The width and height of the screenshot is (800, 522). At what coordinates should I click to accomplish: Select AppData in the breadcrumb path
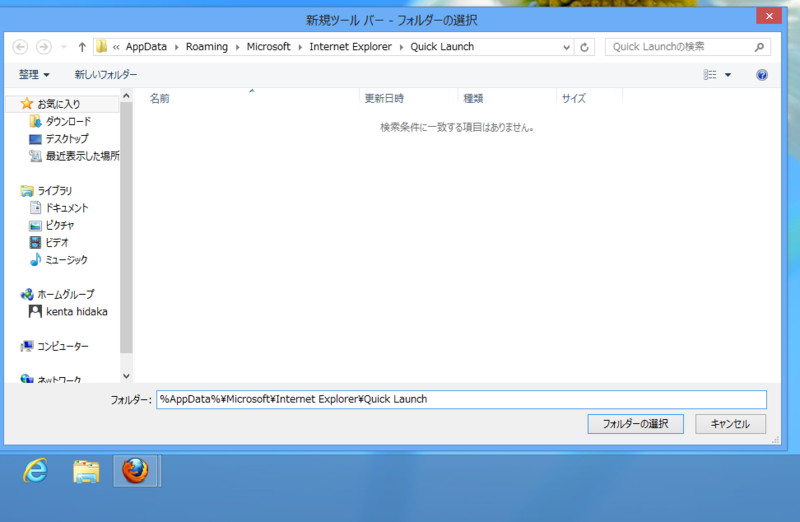pyautogui.click(x=146, y=46)
